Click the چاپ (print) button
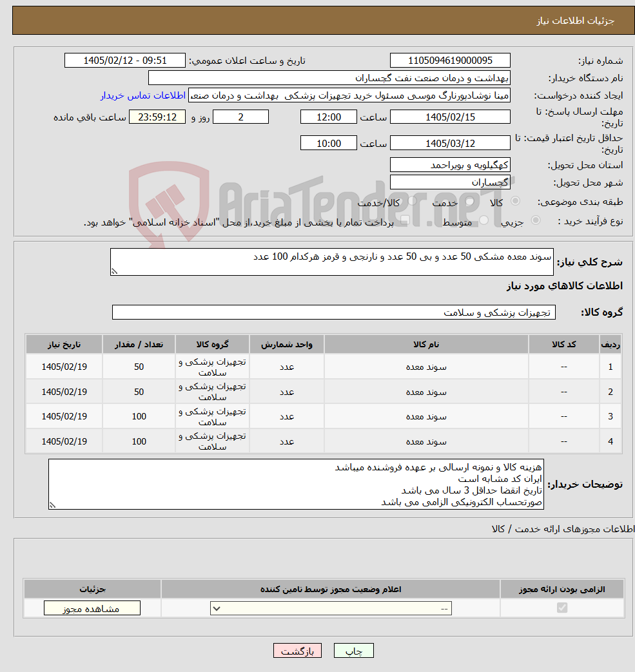 [354, 651]
